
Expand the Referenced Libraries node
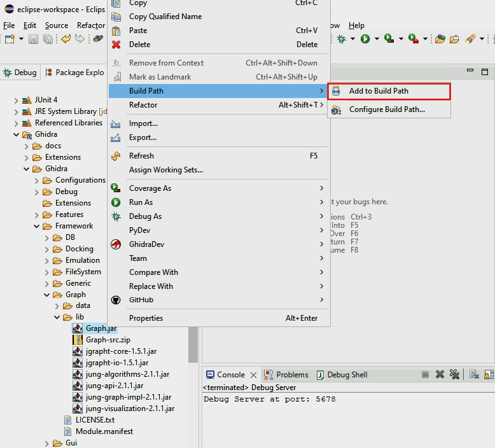pos(16,123)
